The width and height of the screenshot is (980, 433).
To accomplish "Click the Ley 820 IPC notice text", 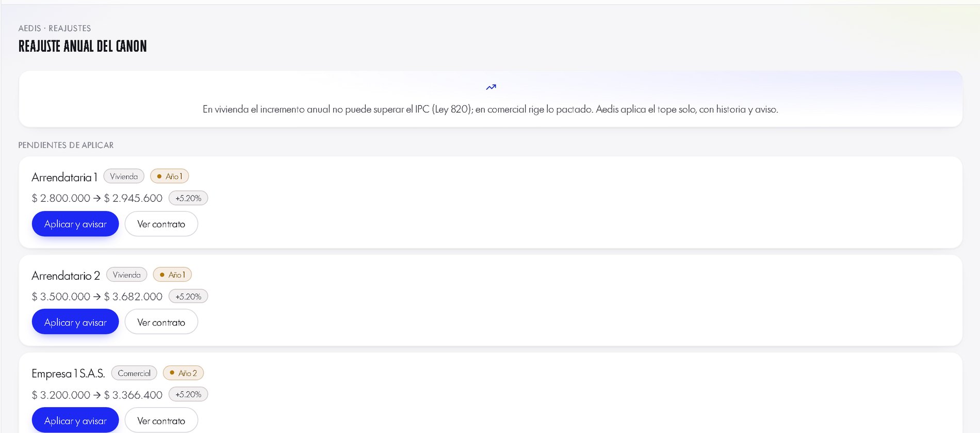I will 491,109.
